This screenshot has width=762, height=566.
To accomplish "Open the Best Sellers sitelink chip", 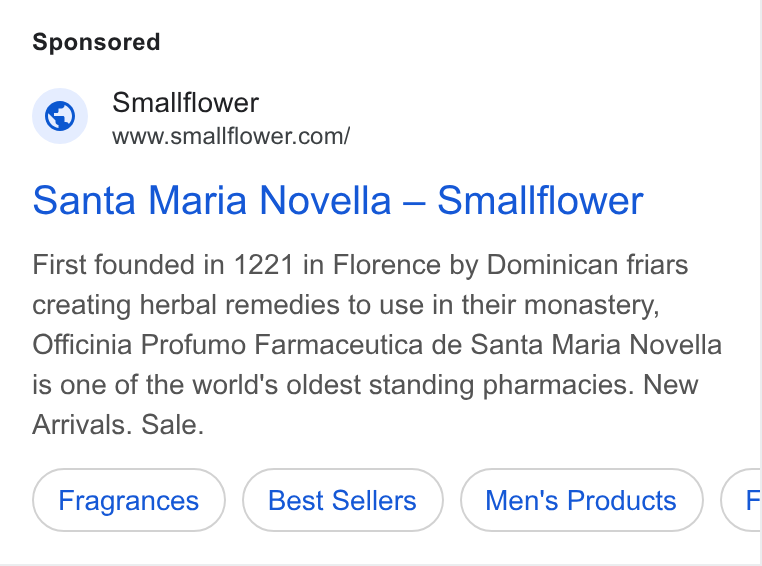I will pyautogui.click(x=343, y=500).
